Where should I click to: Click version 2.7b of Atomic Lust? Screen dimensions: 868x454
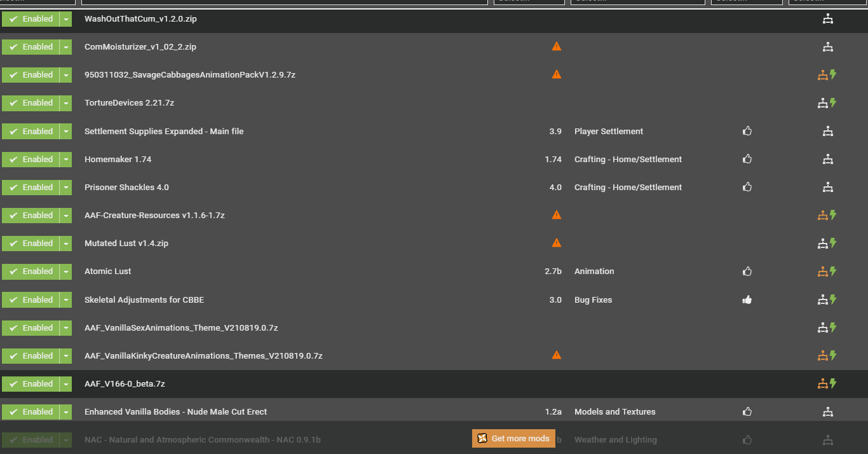tap(553, 272)
